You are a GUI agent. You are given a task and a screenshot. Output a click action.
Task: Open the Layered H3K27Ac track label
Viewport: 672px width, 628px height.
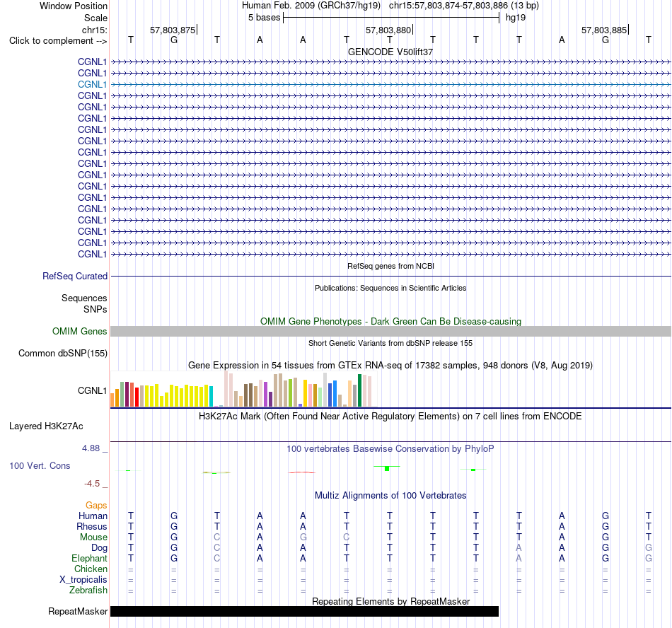coord(46,426)
